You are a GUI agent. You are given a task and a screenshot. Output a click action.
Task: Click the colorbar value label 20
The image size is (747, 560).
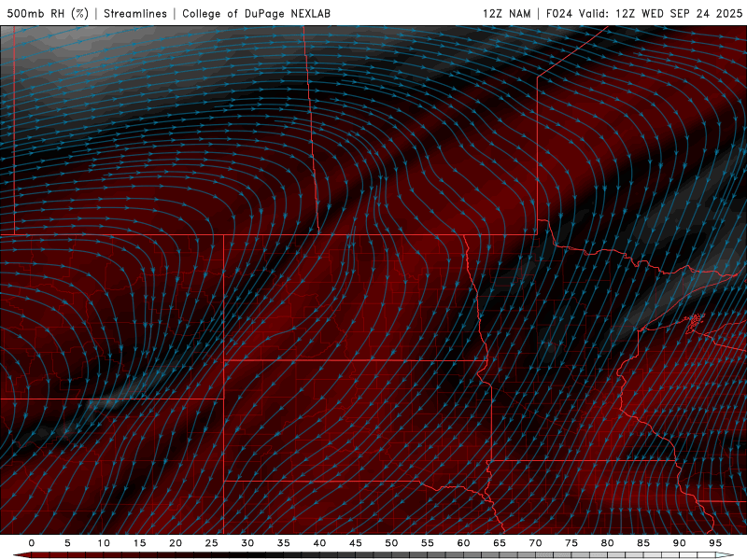176,543
